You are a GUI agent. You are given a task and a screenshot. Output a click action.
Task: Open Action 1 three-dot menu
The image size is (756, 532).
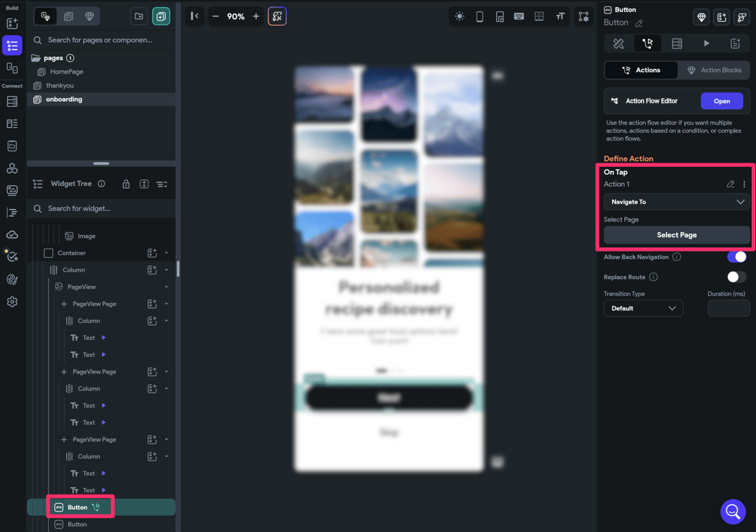[744, 184]
